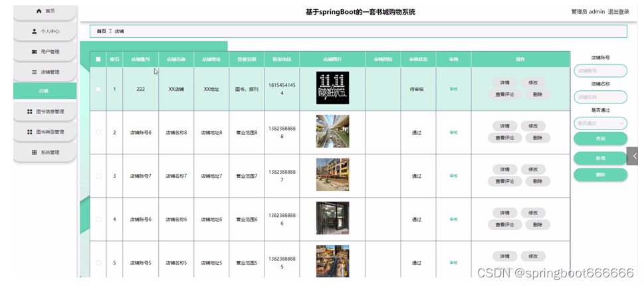Click 修改 for the 店铺名称6 row

tap(533, 213)
